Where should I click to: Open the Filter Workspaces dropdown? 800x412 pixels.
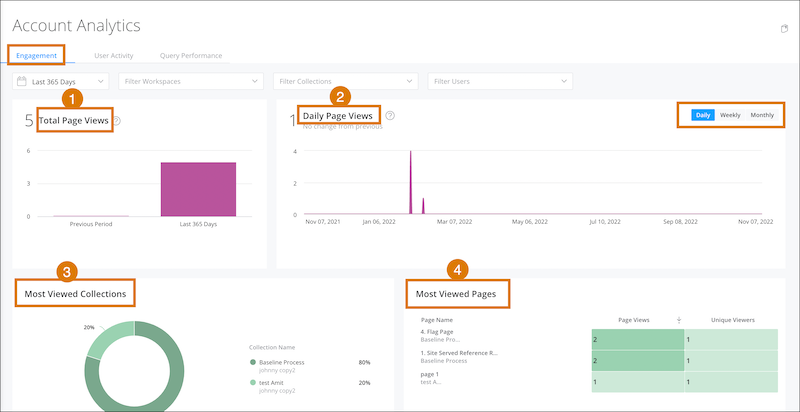(x=191, y=81)
